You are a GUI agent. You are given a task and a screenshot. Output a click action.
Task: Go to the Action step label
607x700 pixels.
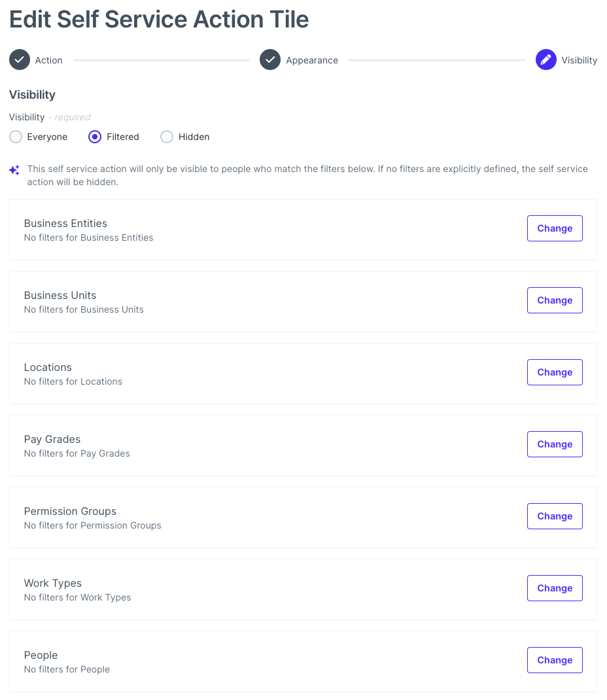click(49, 60)
